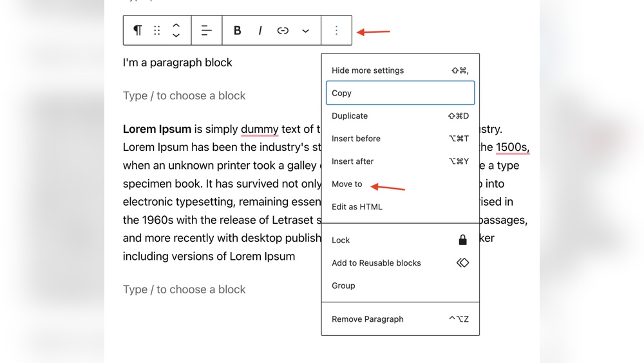Image resolution: width=644 pixels, height=363 pixels.
Task: Select Edit as HTML option
Action: 400,207
